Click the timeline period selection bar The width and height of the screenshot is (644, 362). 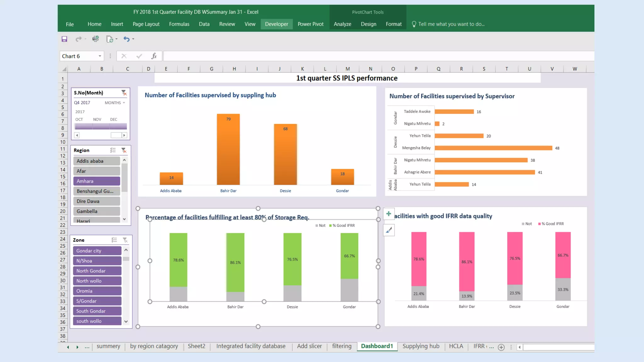point(101,126)
